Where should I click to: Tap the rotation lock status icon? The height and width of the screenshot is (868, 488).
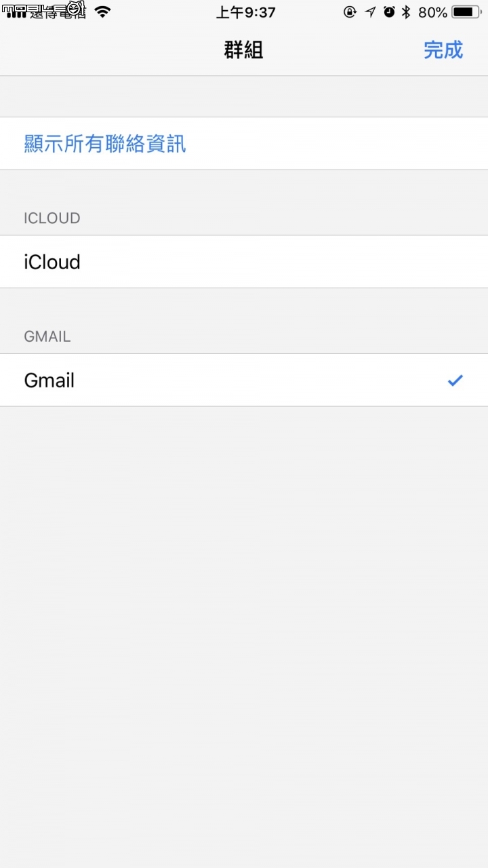click(x=350, y=12)
